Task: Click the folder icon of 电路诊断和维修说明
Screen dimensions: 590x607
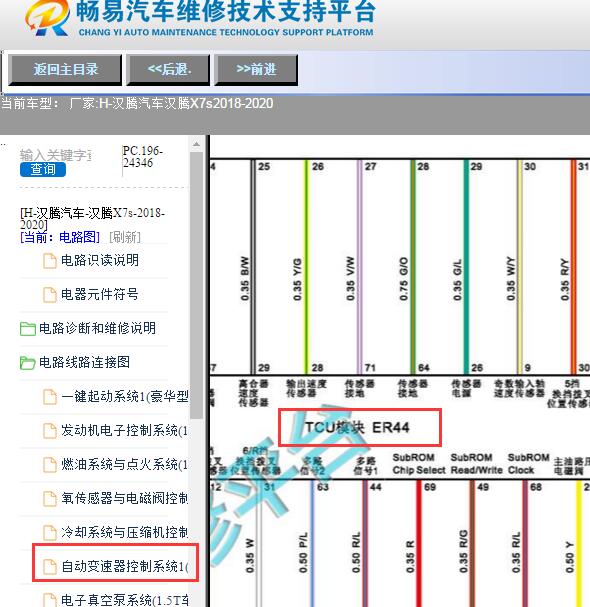Action: point(28,329)
